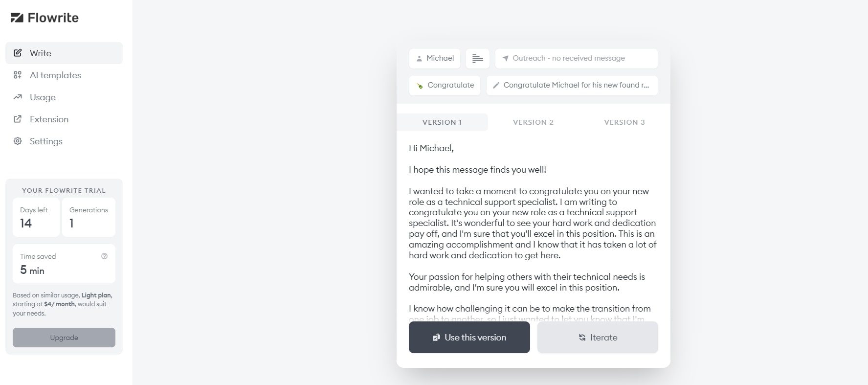Switch to the Version 2 tab
Screen dimensions: 868x385
point(533,122)
